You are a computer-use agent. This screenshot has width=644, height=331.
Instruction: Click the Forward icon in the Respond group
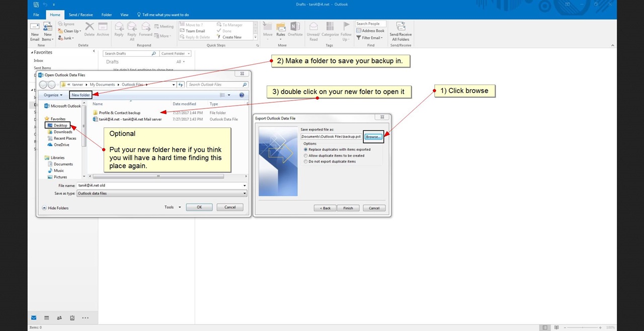click(x=145, y=29)
